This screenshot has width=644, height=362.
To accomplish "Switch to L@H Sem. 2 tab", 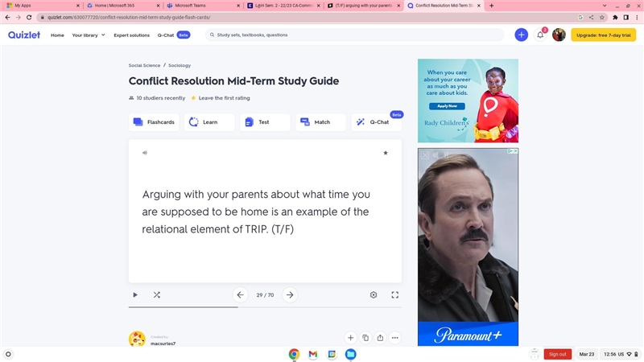I will pos(283,6).
